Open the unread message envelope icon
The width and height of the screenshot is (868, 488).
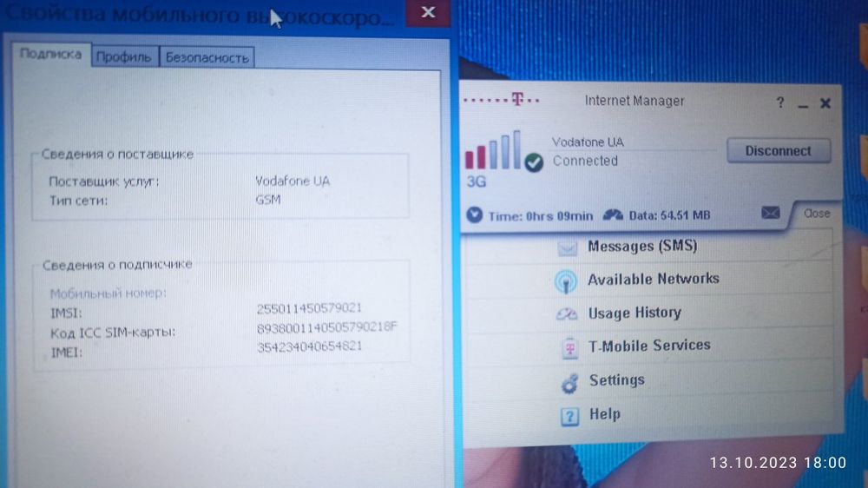pos(771,213)
